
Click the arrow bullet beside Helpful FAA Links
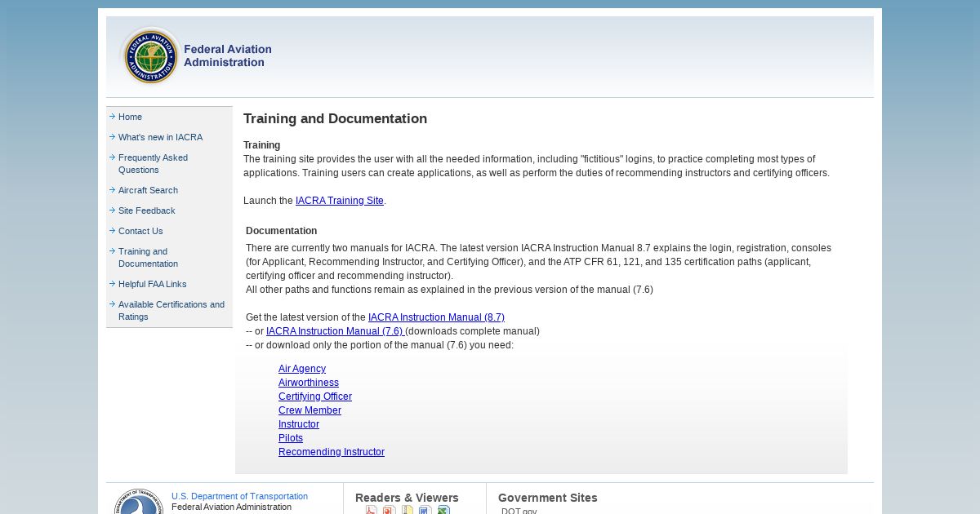(x=112, y=284)
